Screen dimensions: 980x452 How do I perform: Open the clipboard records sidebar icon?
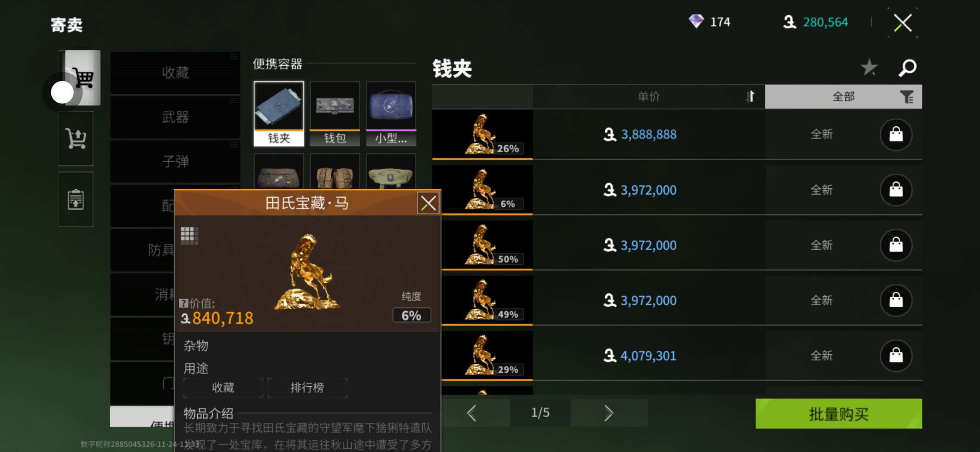coord(76,199)
